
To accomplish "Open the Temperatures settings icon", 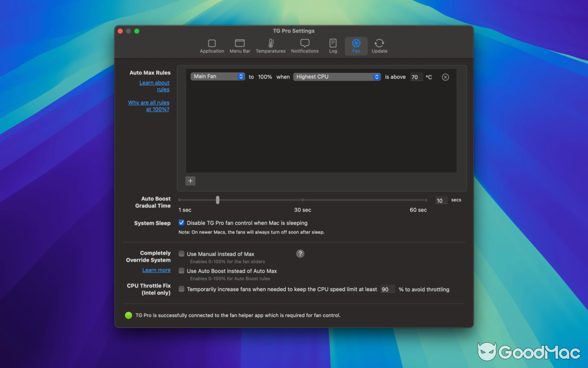I will point(271,46).
